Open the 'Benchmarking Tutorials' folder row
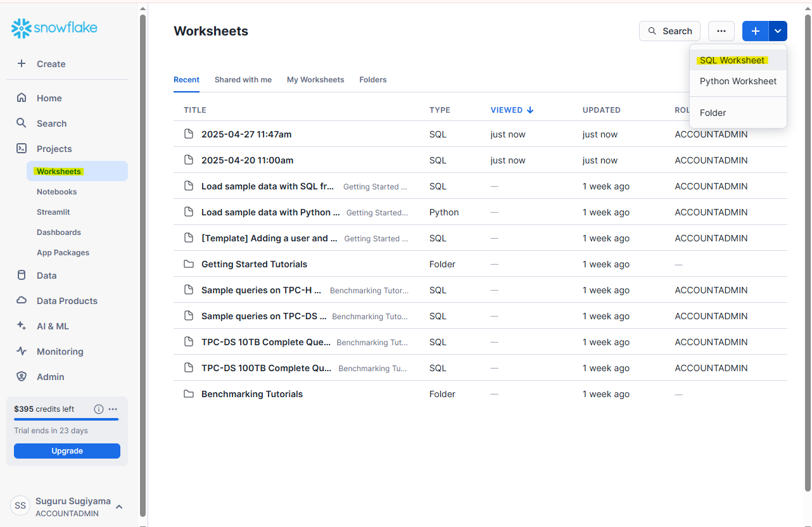This screenshot has width=812, height=527. click(x=480, y=393)
